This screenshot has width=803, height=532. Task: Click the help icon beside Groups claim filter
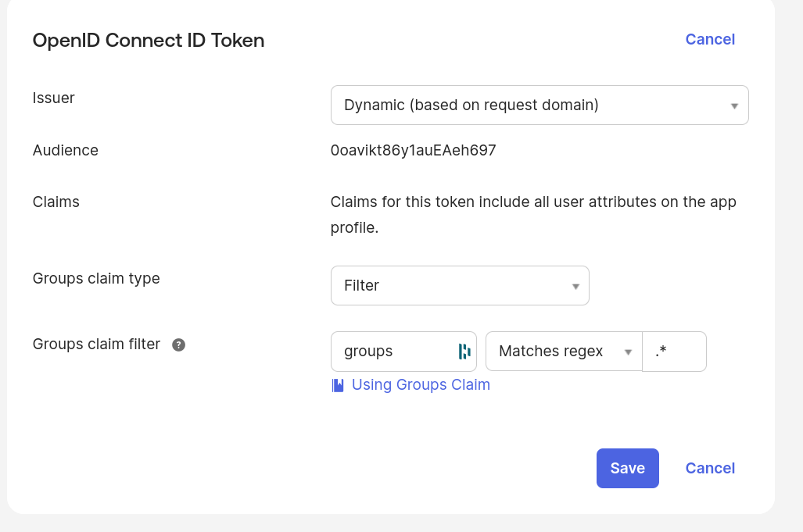(177, 345)
